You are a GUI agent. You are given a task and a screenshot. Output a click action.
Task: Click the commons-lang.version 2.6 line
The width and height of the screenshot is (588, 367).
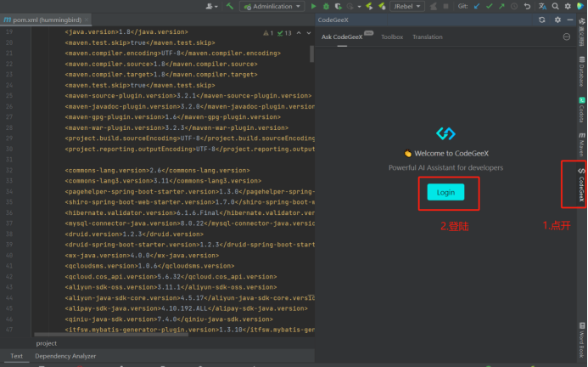[x=157, y=170]
